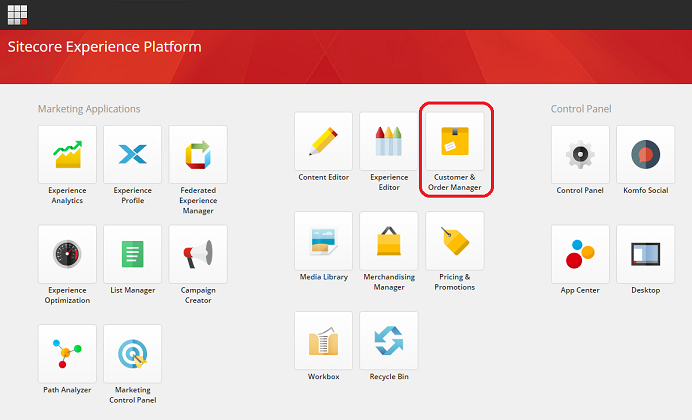The width and height of the screenshot is (692, 420).
Task: Click the Sitecore grid logo in top bar
Action: [x=17, y=14]
